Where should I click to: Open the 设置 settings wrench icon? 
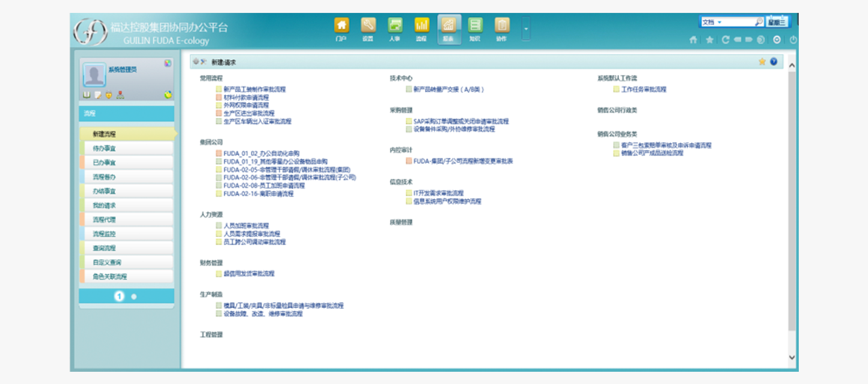368,29
